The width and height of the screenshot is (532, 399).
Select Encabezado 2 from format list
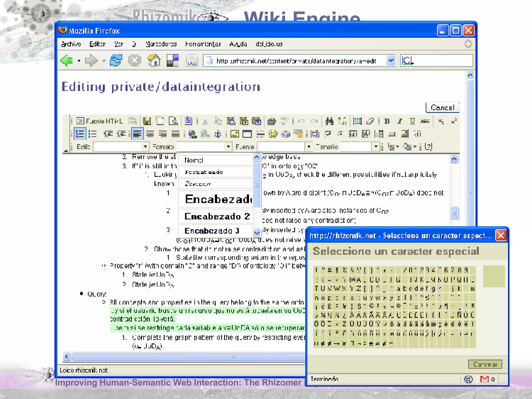click(215, 216)
